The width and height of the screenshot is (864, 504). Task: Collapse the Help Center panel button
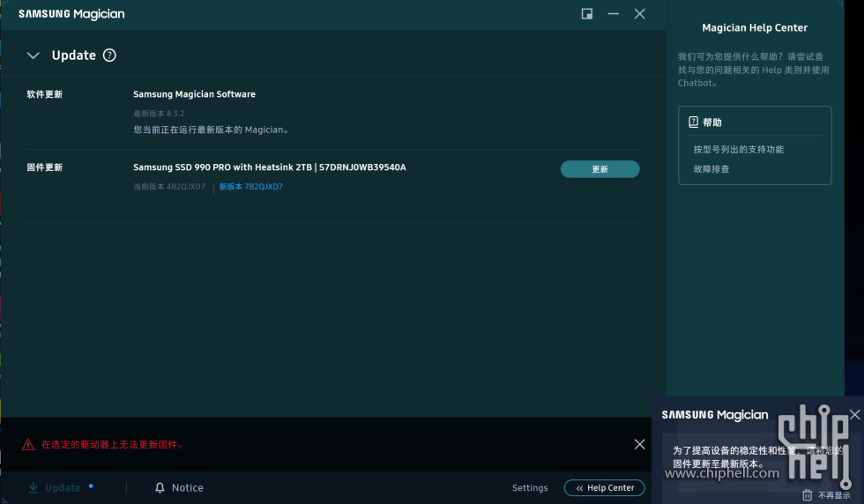point(605,487)
